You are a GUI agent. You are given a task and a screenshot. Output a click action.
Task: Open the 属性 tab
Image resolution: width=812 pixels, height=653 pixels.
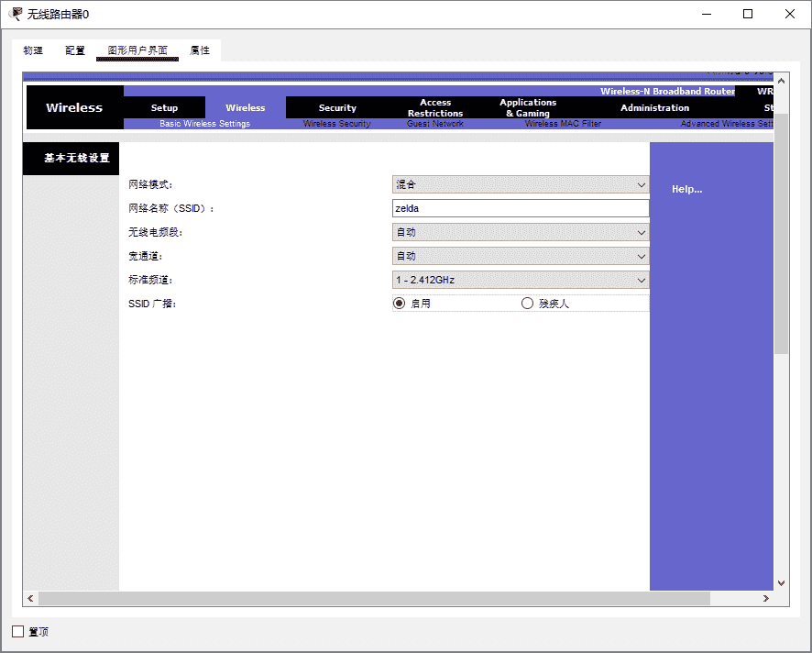(x=200, y=50)
